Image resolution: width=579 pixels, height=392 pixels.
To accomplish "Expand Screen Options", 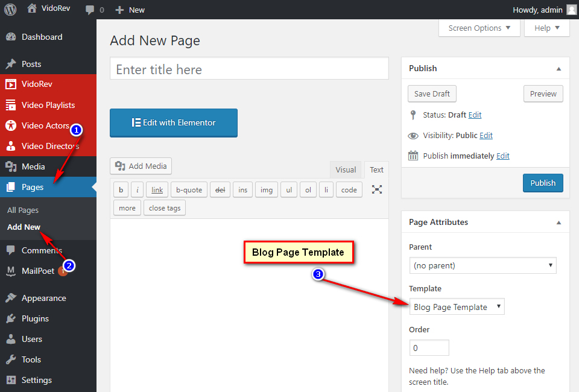I will coord(479,28).
